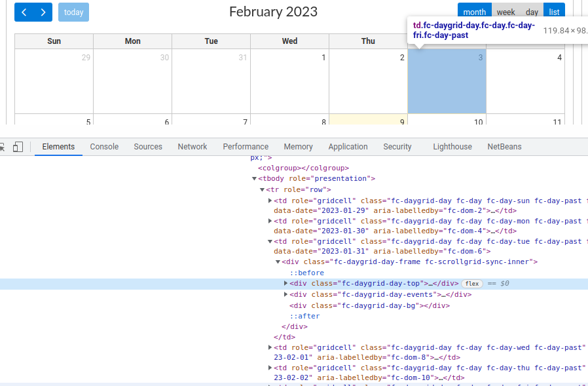Toggle the flex badge on the selected div
This screenshot has width=588, height=386.
point(472,283)
